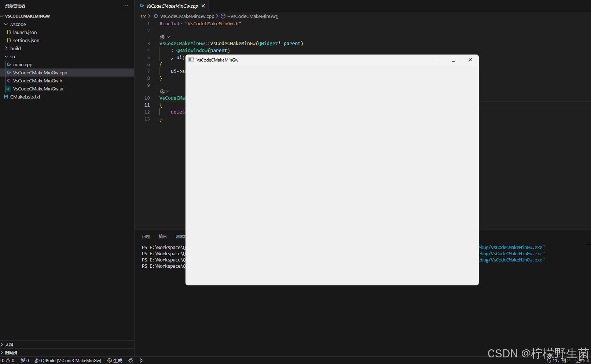Maximize the VsCodeCMakeMinGw application window
This screenshot has height=364, width=591.
tap(454, 60)
